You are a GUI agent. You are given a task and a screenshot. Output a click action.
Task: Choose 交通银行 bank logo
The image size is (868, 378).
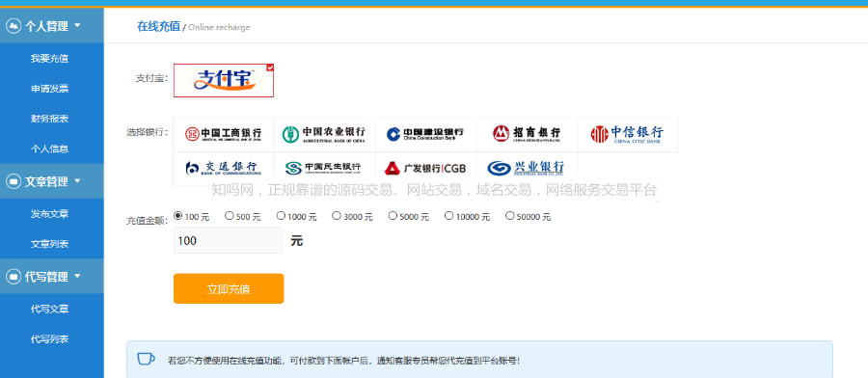(224, 168)
